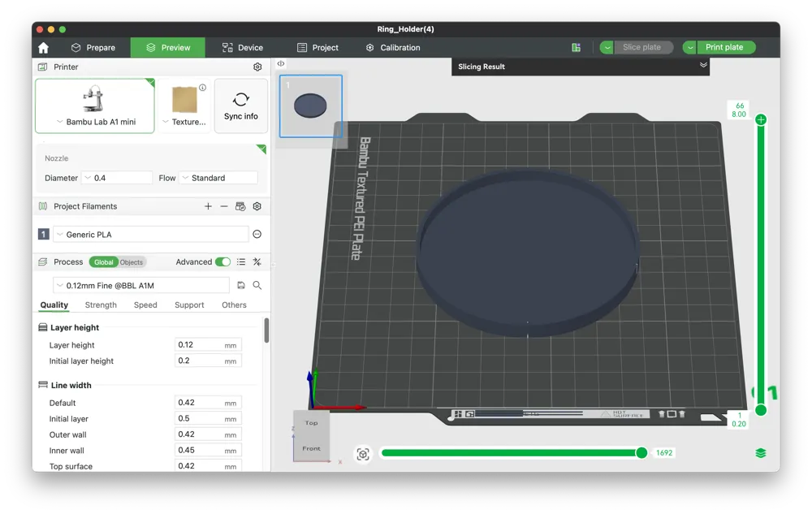Select the Others settings tab

[x=234, y=305]
